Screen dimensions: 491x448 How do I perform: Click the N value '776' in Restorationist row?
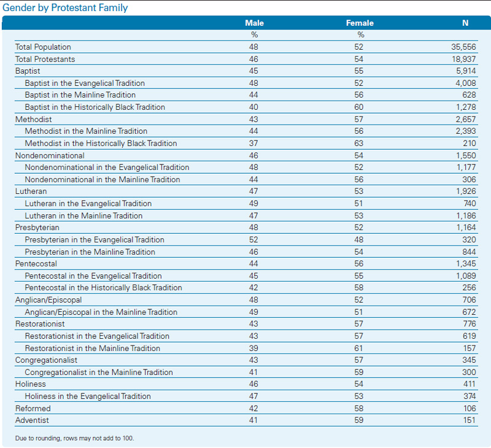470,323
